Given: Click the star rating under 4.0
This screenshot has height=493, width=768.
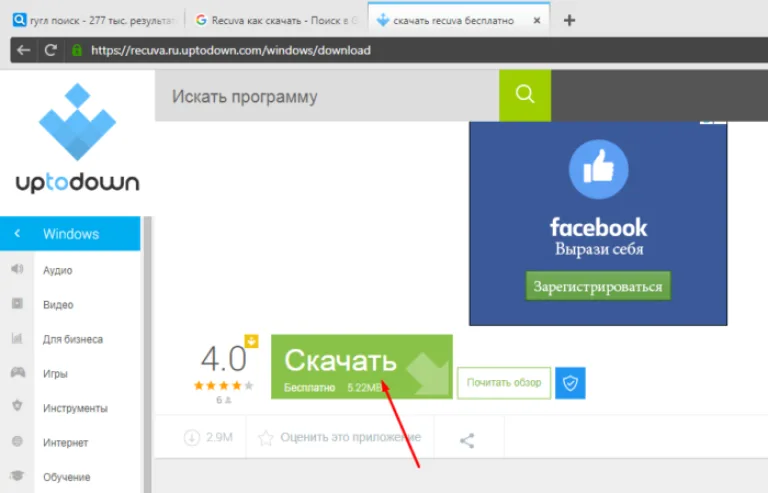Looking at the screenshot, I should 224,386.
